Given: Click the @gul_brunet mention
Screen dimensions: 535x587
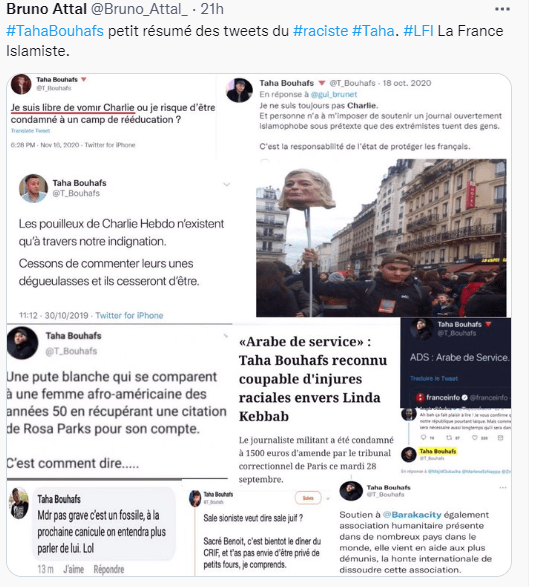Looking at the screenshot, I should point(334,94).
